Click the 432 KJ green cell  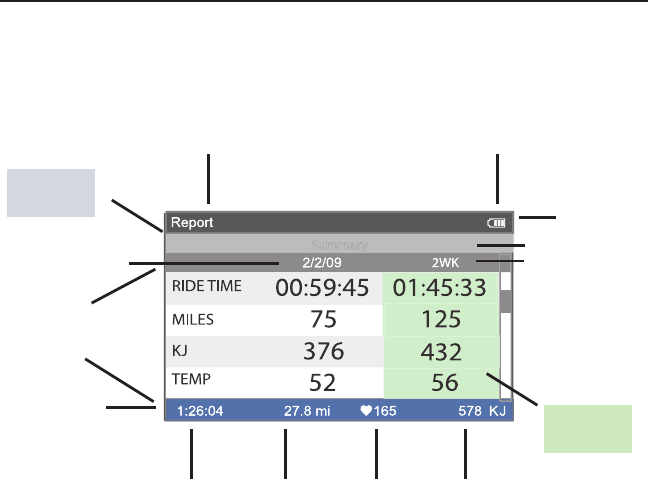[441, 351]
